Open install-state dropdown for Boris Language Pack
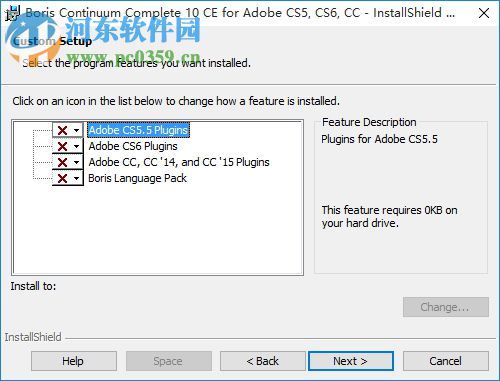Viewport: 500px width, 381px height. [x=68, y=178]
